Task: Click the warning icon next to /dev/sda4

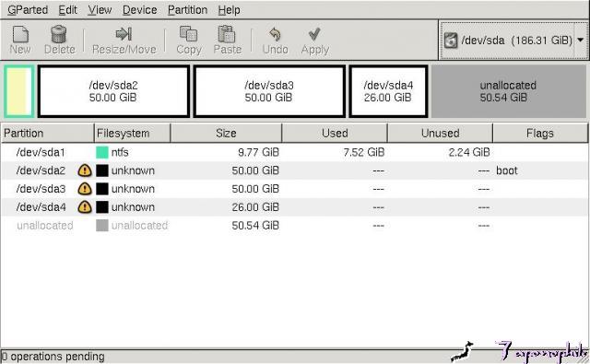Action: click(x=85, y=206)
